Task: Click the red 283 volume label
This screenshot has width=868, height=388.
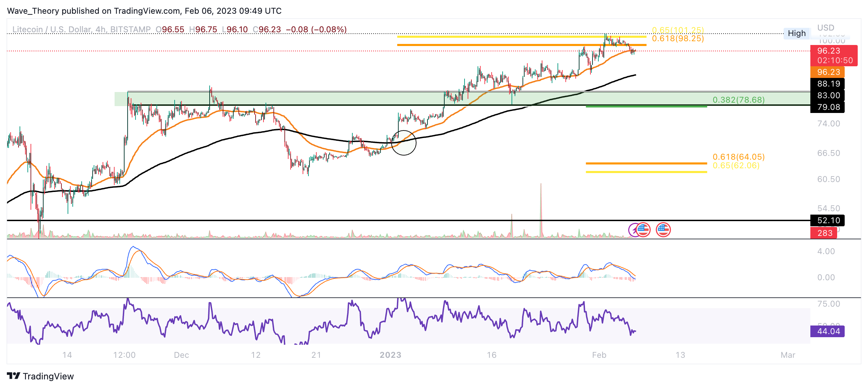Action: [x=823, y=233]
